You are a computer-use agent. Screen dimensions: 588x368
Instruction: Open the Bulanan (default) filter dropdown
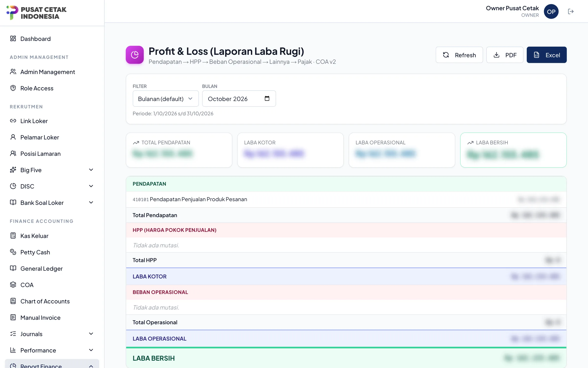(166, 99)
